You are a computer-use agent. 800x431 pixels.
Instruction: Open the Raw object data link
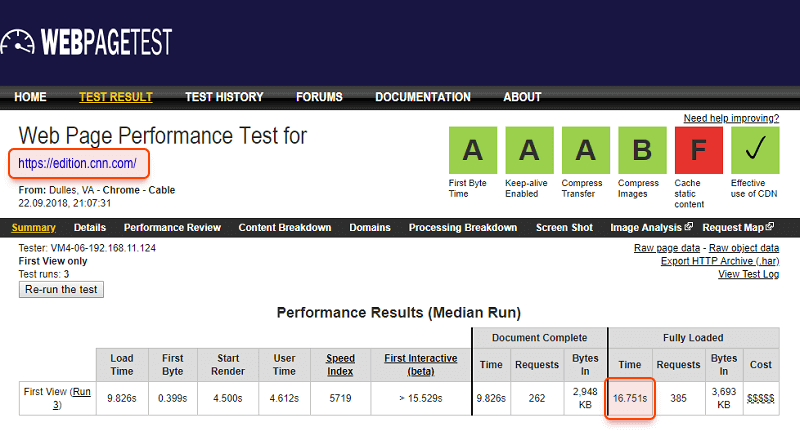click(744, 247)
